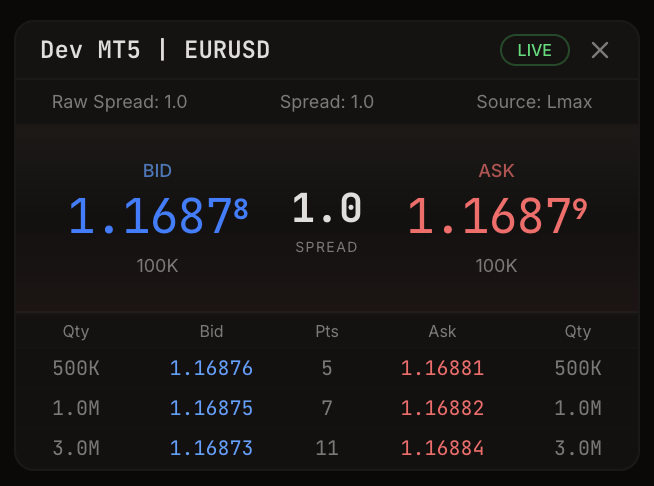This screenshot has height=486, width=654.
Task: Click the Pts column header
Action: 327,331
